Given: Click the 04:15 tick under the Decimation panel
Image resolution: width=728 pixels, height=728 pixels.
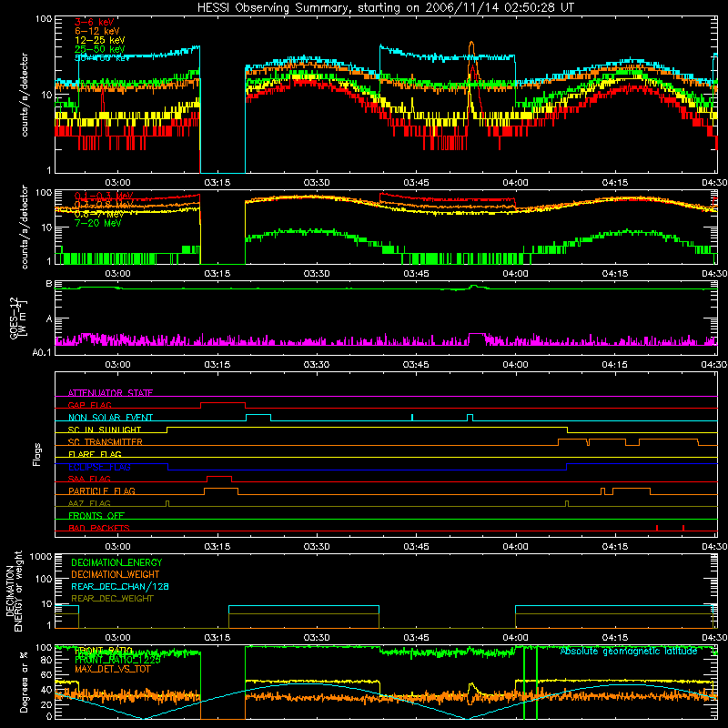Looking at the screenshot, I should [x=615, y=638].
